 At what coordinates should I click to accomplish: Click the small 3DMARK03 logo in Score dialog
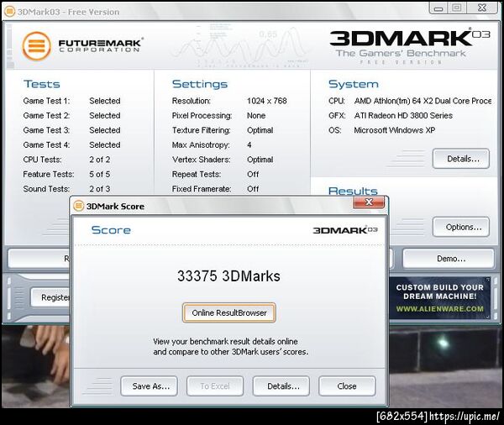click(345, 230)
